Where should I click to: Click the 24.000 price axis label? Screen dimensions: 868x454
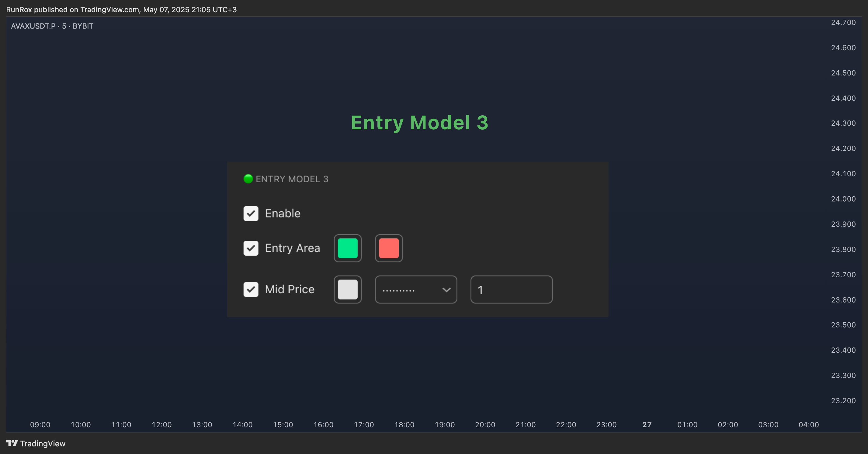pyautogui.click(x=843, y=199)
